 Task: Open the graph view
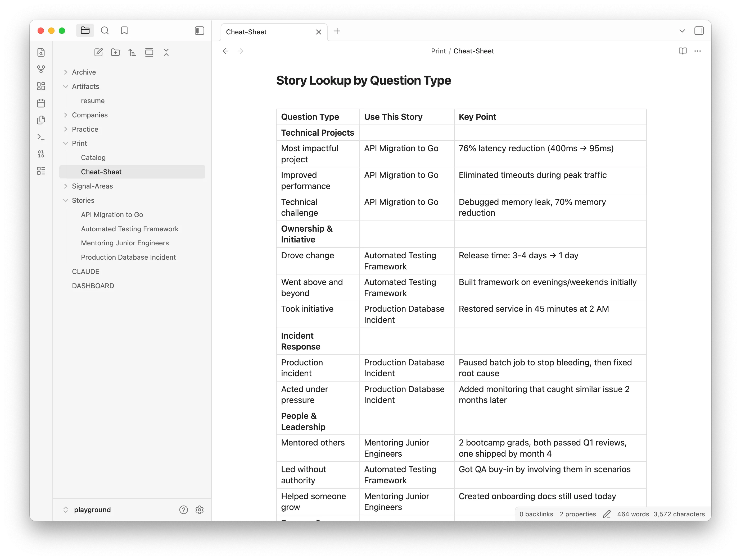pyautogui.click(x=41, y=69)
